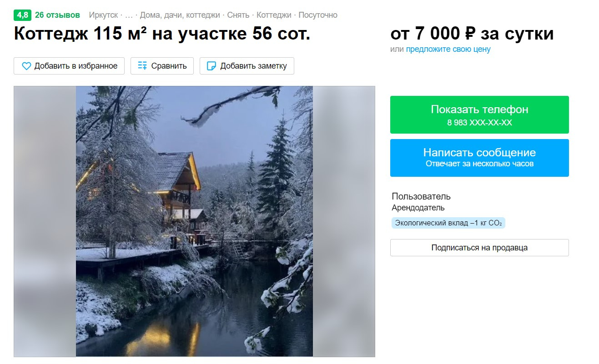This screenshot has width=599, height=364.
Task: Click the compare list icon
Action: (142, 66)
